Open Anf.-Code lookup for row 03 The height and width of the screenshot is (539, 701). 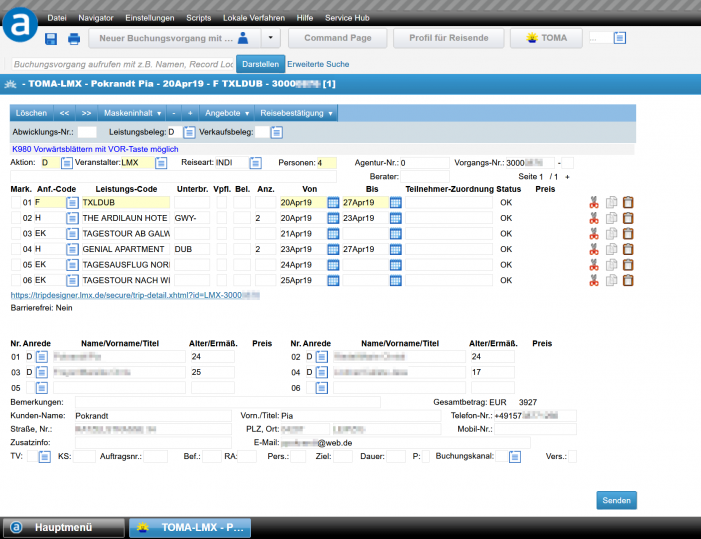point(72,234)
